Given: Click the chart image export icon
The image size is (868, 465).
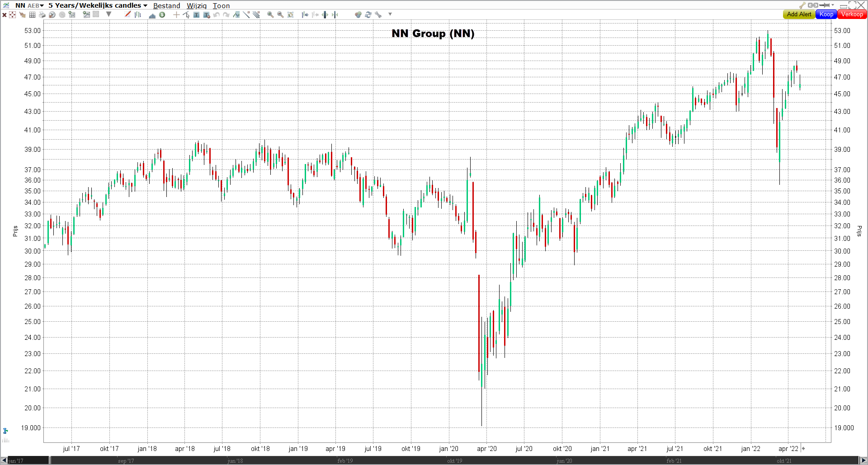Looking at the screenshot, I should 86,14.
